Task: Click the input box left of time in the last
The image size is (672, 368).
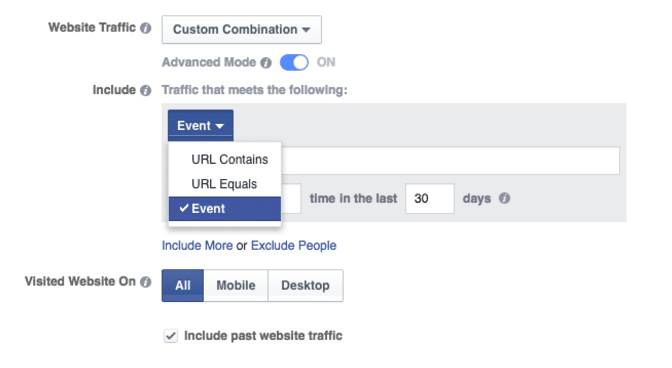Action: tap(291, 198)
